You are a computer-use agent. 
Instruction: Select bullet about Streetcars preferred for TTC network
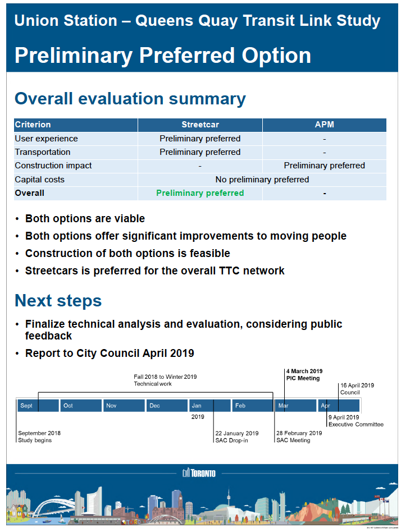[x=155, y=270]
